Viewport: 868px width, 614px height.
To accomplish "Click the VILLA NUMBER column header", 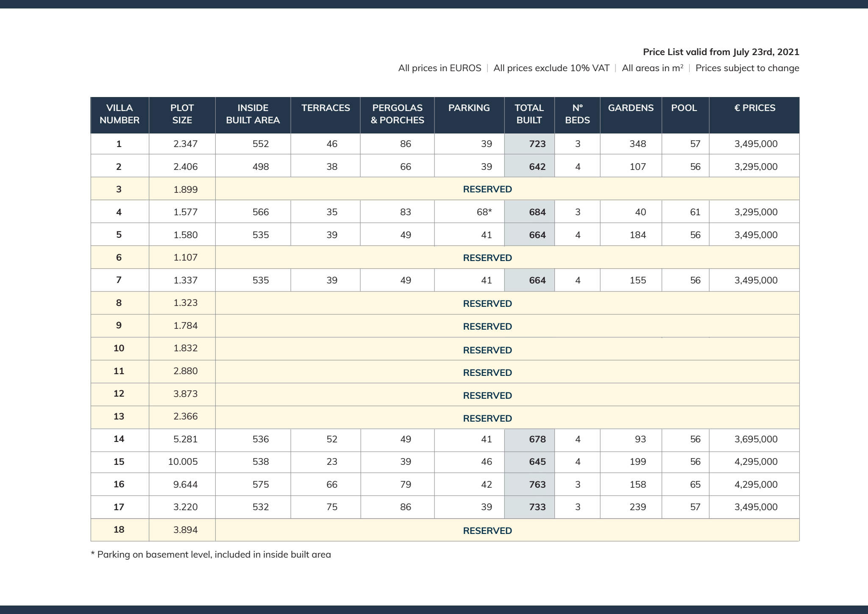I will click(119, 114).
